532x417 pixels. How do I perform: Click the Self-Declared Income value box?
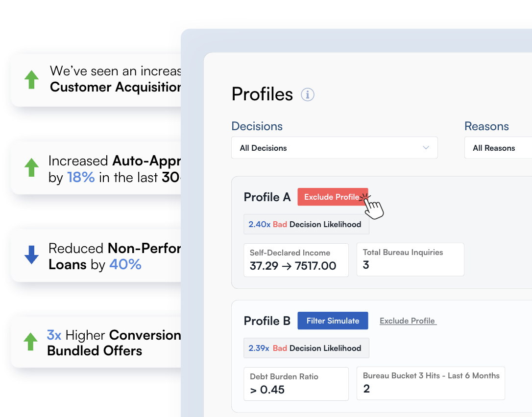(x=296, y=260)
